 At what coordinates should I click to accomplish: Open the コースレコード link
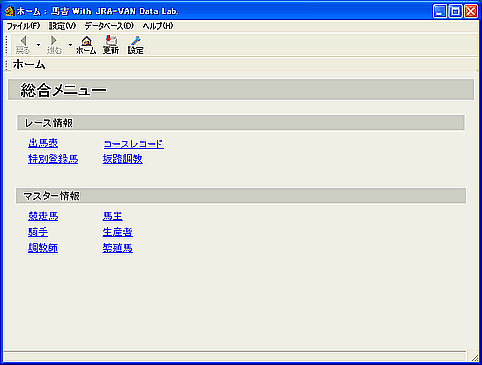[133, 144]
